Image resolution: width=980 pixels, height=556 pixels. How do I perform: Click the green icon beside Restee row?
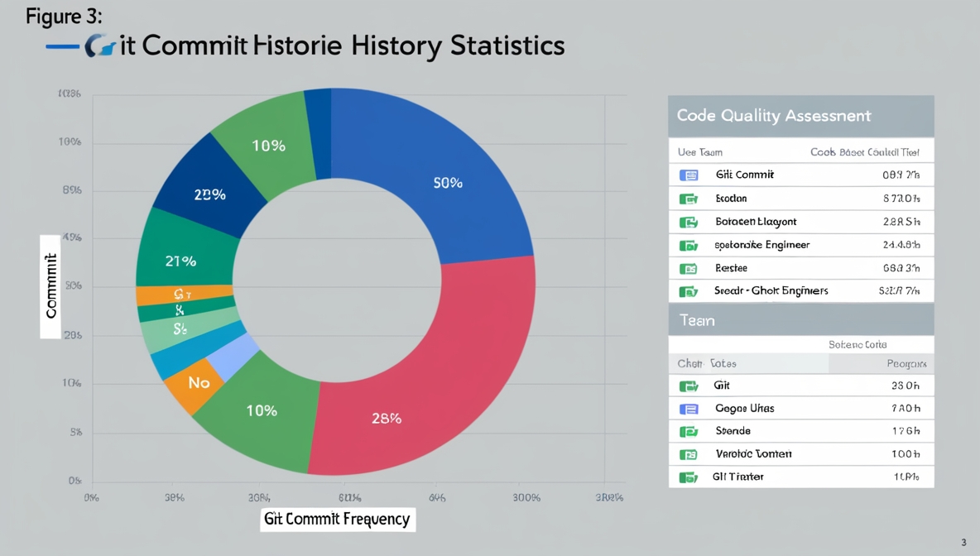(x=689, y=268)
